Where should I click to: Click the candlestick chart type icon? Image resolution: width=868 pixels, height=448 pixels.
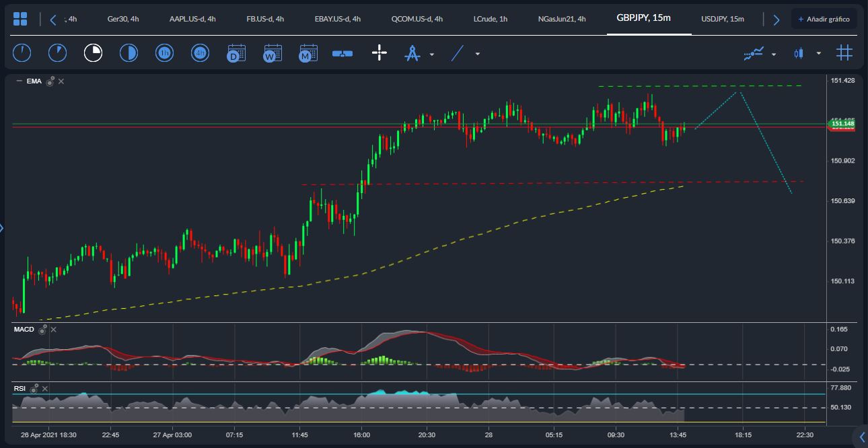(x=799, y=53)
